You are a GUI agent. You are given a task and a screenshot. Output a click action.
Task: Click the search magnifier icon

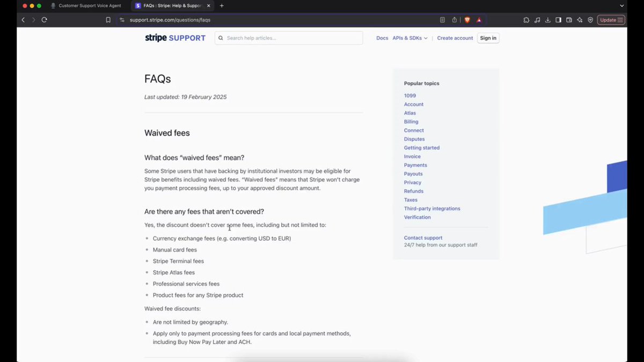click(x=221, y=38)
